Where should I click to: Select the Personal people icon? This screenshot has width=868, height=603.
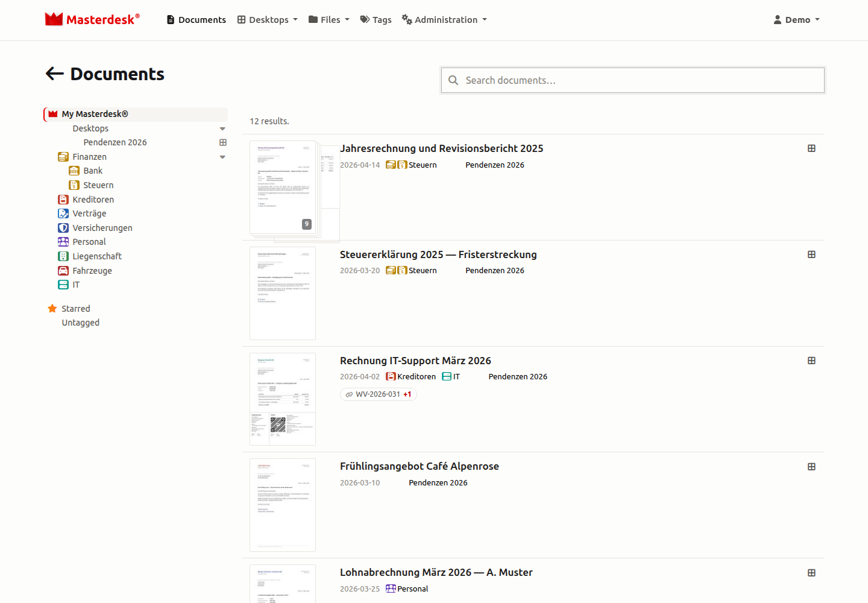click(63, 242)
